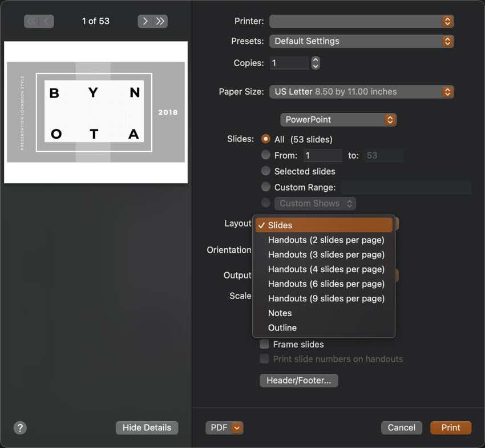Enable the Frame slides checkbox
This screenshot has height=448, width=485.
point(265,344)
